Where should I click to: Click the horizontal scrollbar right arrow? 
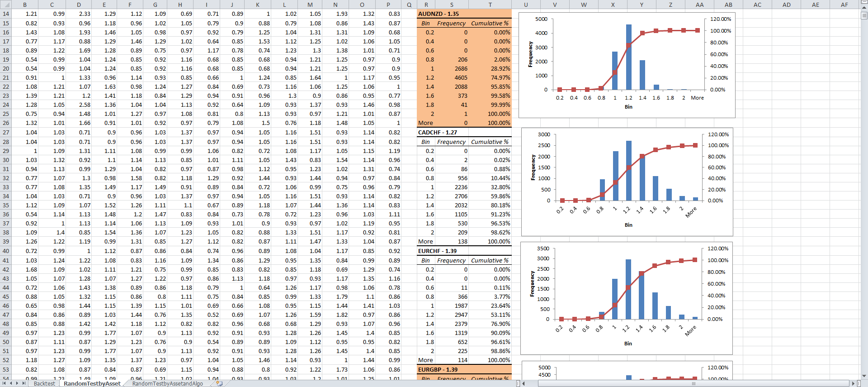(854, 383)
